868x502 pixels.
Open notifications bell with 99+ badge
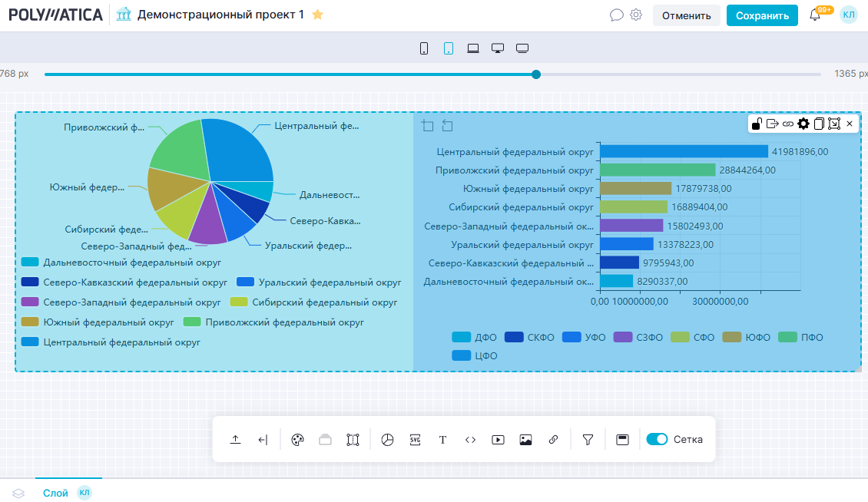click(815, 15)
